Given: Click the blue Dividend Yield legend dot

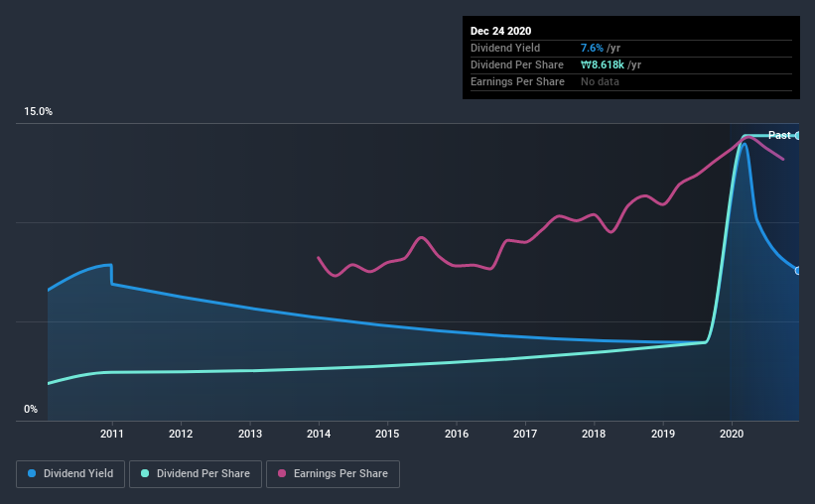Looking at the screenshot, I should coord(32,473).
